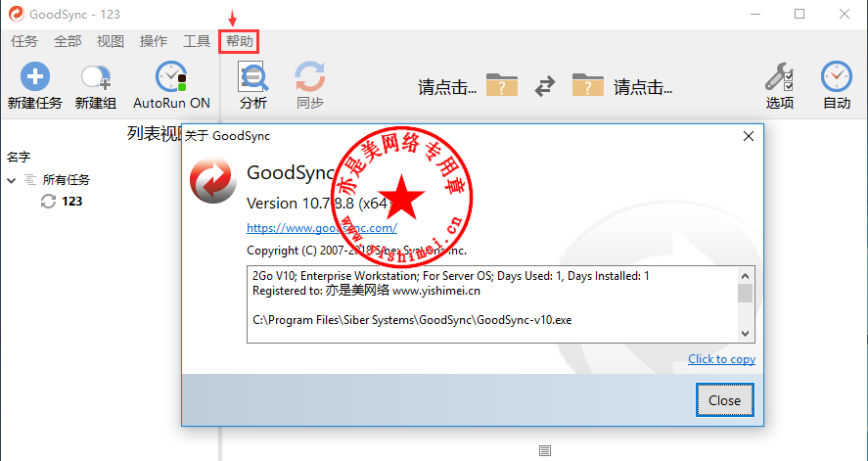Click the sync icon beside task 123
Viewport: 868px width, 461px height.
[48, 202]
